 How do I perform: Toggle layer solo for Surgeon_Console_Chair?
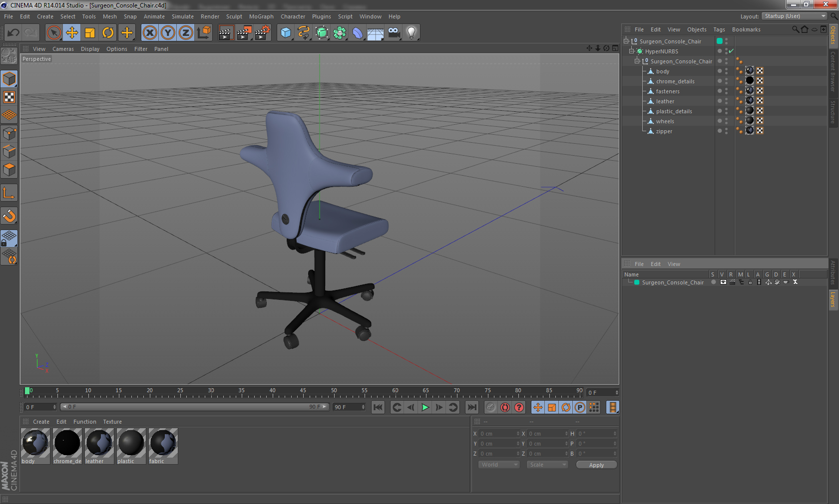[714, 282]
